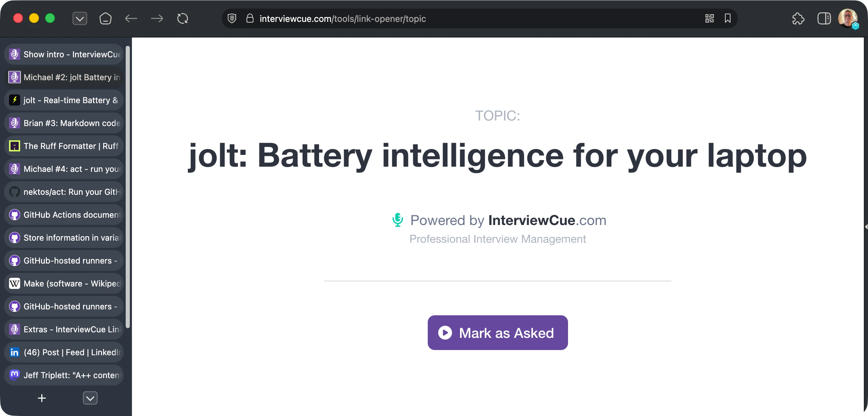Expand the chevron below the tab list
The height and width of the screenshot is (416, 868).
pos(90,398)
